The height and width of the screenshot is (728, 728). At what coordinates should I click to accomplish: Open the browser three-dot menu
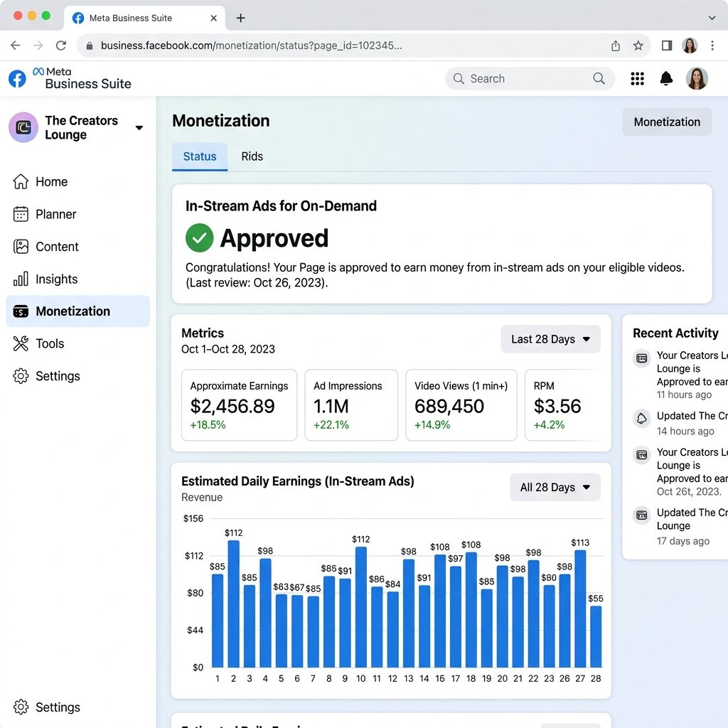712,45
